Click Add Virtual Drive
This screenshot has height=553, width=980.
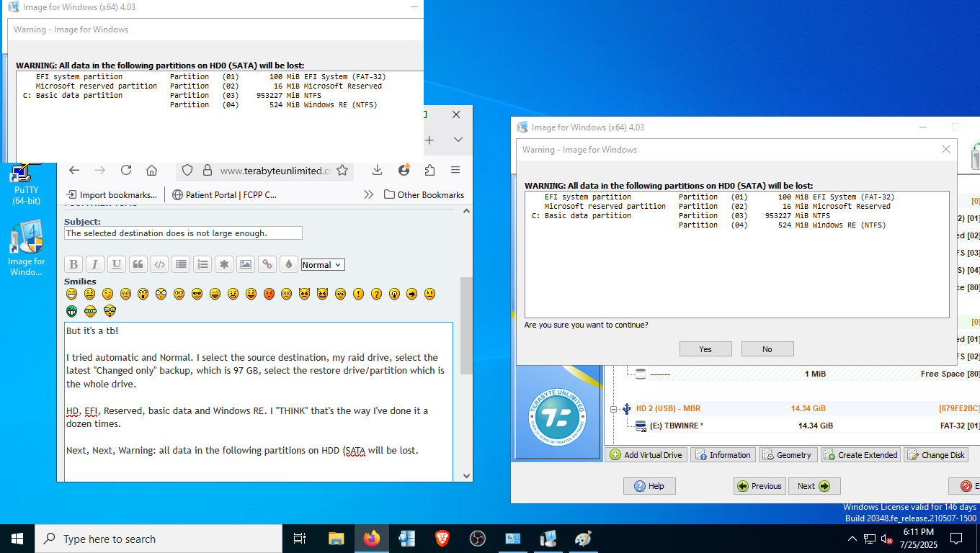[646, 455]
